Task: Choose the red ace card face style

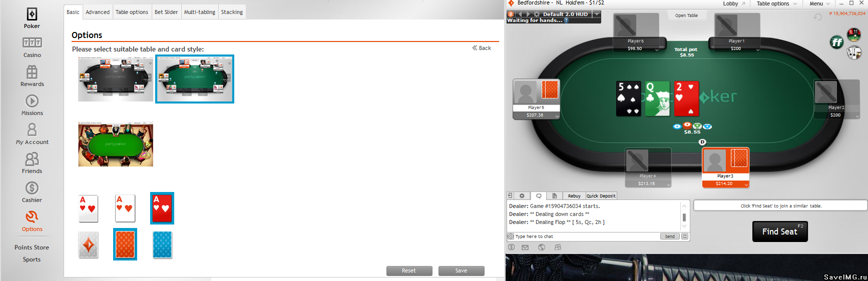Action: [162, 208]
